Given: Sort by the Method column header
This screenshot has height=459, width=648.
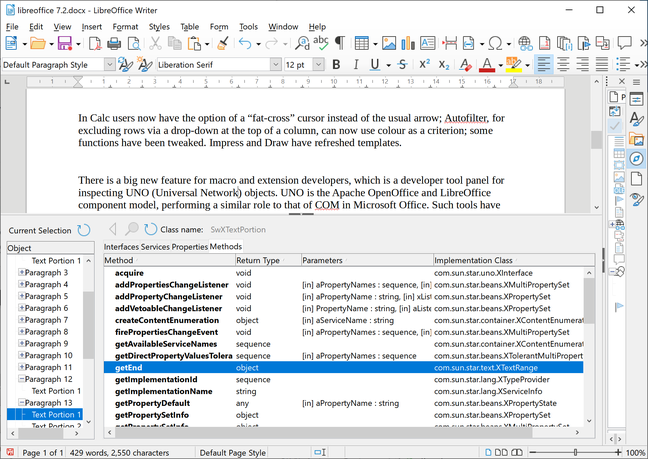Looking at the screenshot, I should point(169,260).
